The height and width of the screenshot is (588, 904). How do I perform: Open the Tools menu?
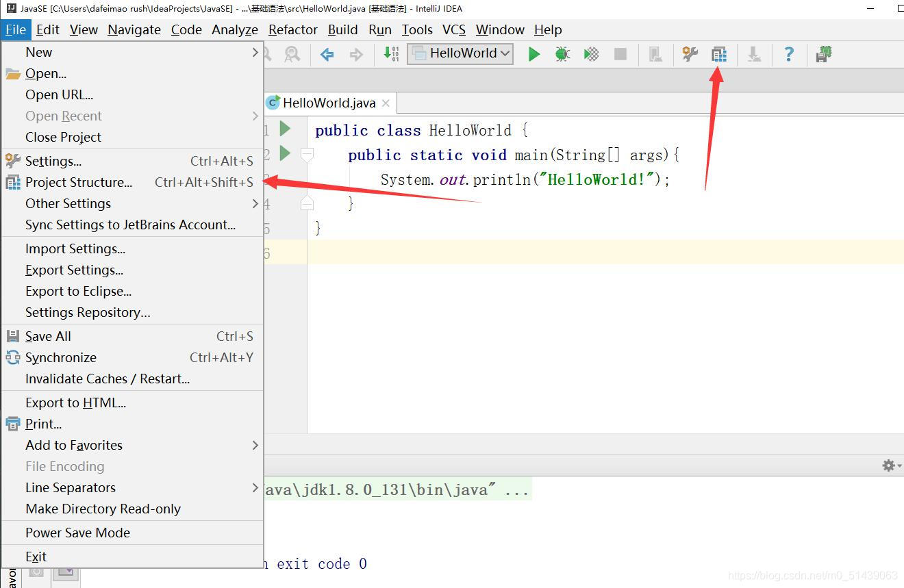(417, 29)
